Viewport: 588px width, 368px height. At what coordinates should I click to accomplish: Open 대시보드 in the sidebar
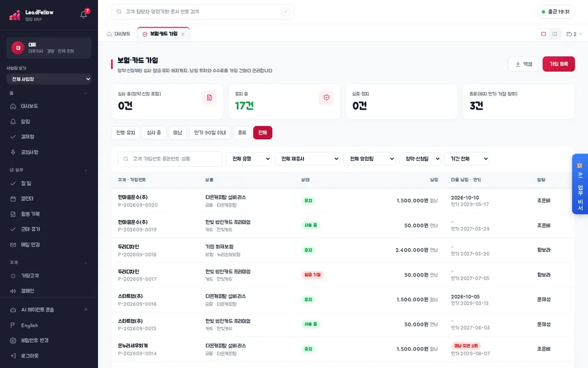tap(49, 106)
